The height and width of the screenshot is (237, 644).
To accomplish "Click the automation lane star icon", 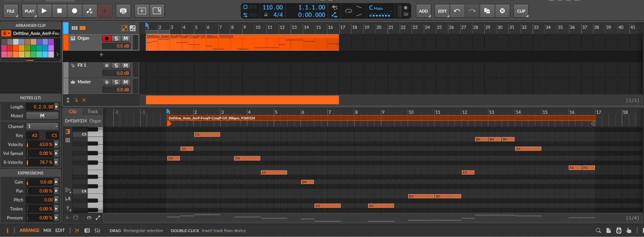I will tap(132, 28).
